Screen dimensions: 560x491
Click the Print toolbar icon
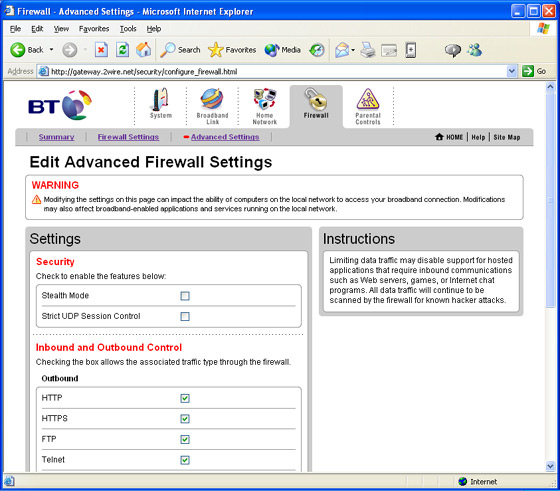pyautogui.click(x=368, y=50)
